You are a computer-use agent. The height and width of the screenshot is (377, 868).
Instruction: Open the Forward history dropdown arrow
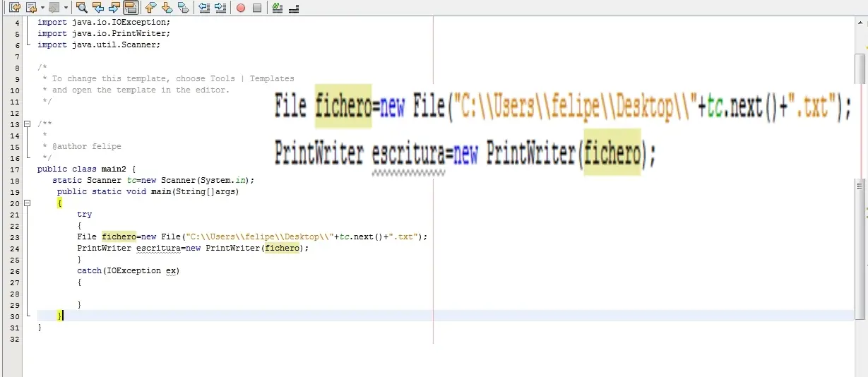[66, 8]
